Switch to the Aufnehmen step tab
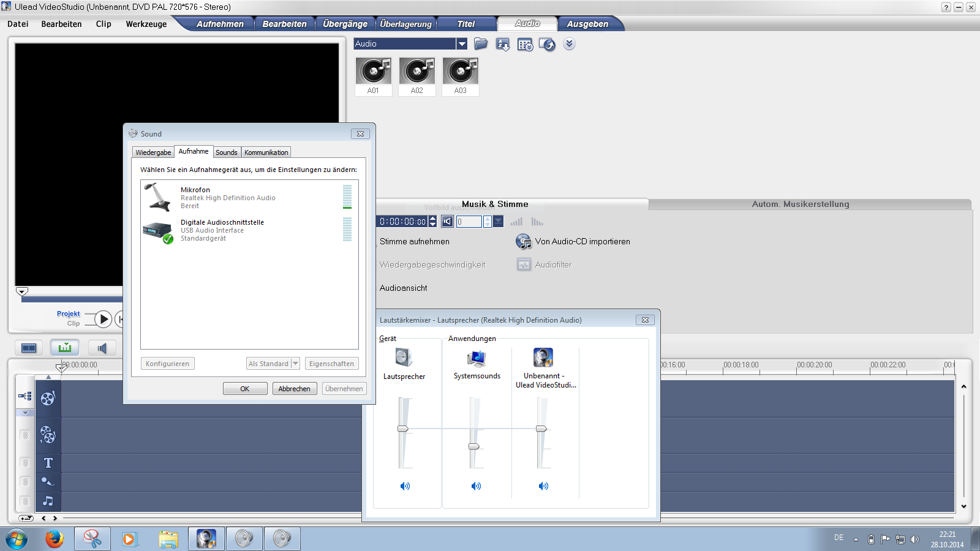The height and width of the screenshot is (551, 980). coord(220,24)
